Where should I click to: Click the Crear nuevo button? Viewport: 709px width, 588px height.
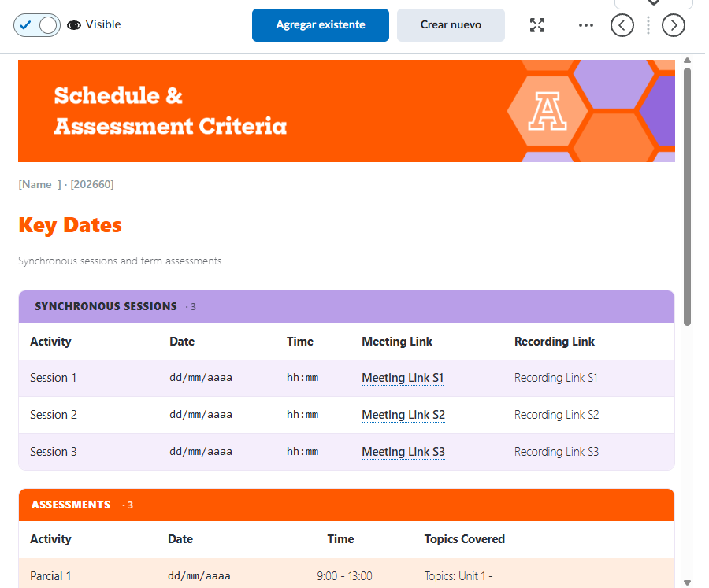[451, 25]
